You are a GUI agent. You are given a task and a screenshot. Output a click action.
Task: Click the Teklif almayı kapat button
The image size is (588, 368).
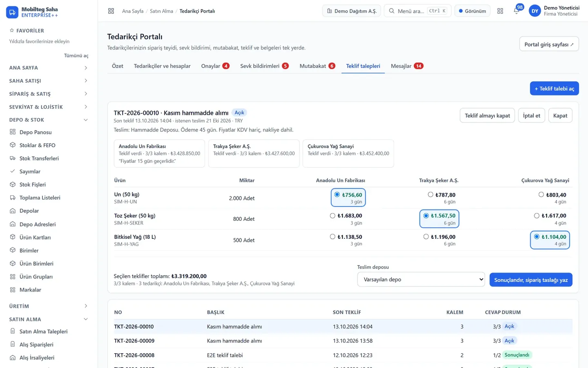pyautogui.click(x=487, y=115)
